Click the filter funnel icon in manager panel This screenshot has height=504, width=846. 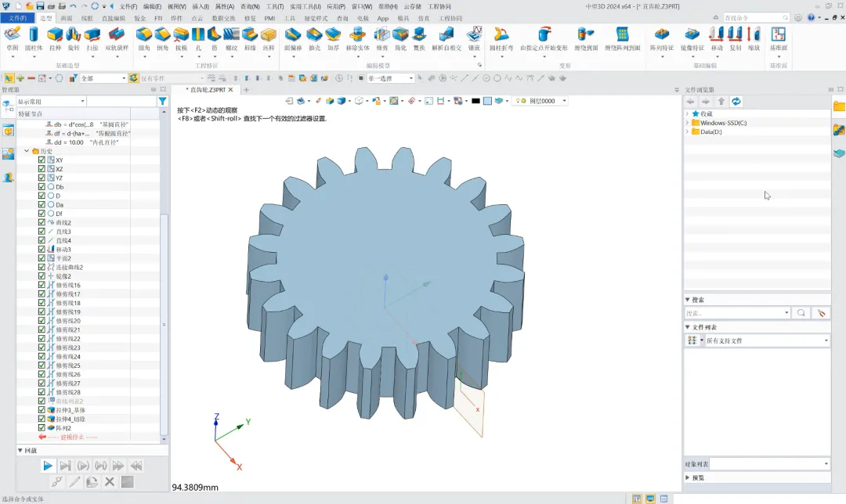click(x=162, y=102)
